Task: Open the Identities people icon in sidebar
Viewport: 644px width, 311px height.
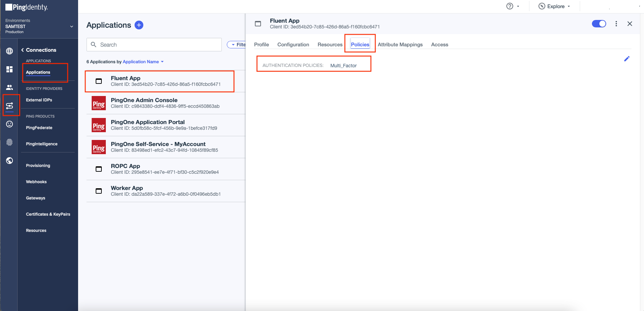Action: tap(9, 87)
